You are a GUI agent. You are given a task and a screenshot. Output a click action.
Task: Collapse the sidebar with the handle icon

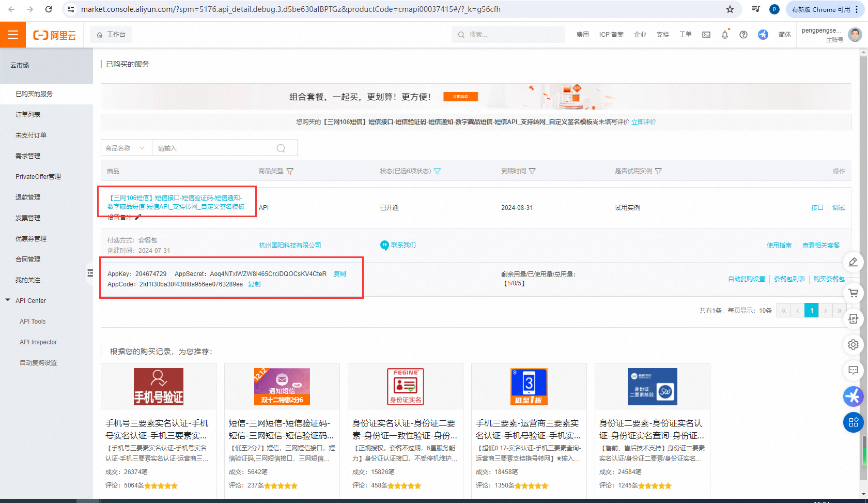click(90, 272)
